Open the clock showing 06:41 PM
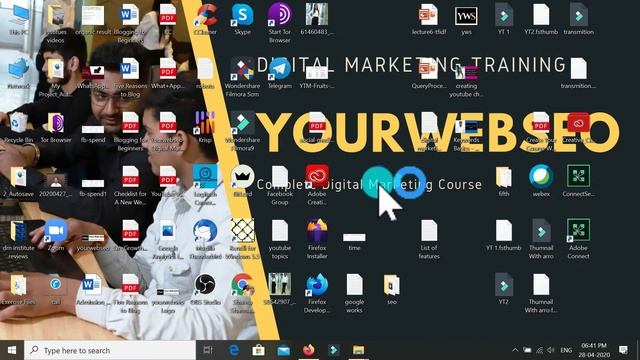 (594, 350)
